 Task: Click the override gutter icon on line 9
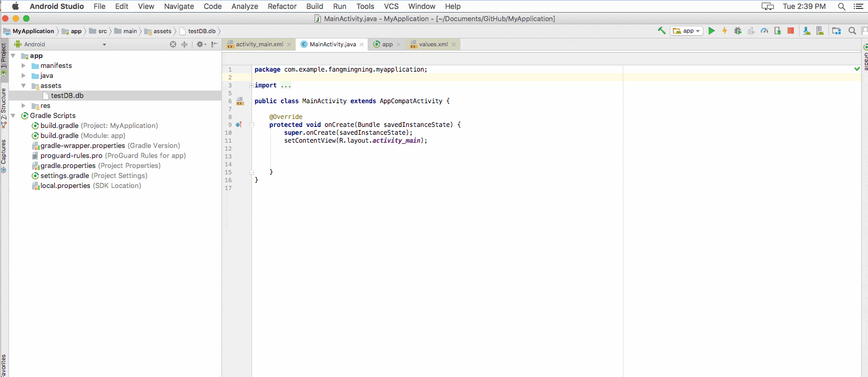coord(238,125)
